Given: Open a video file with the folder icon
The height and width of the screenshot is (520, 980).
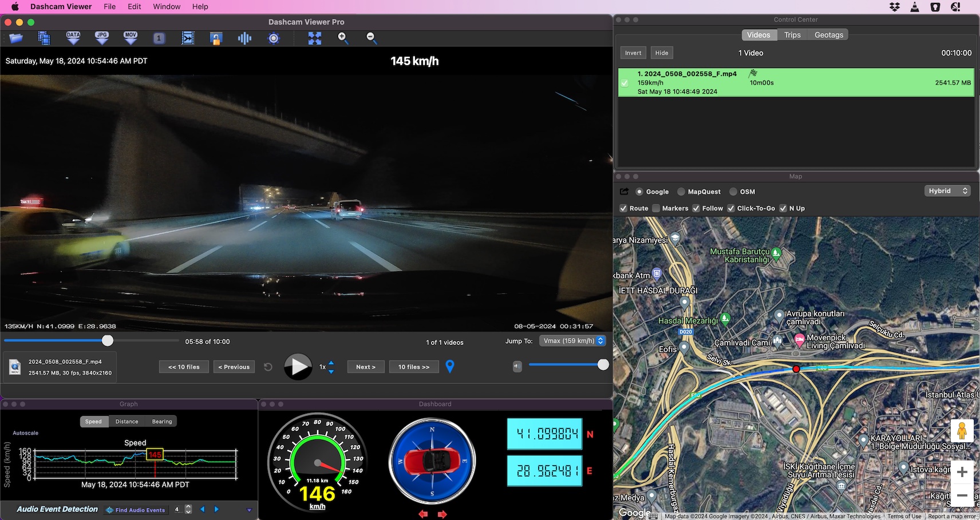Looking at the screenshot, I should pos(16,38).
